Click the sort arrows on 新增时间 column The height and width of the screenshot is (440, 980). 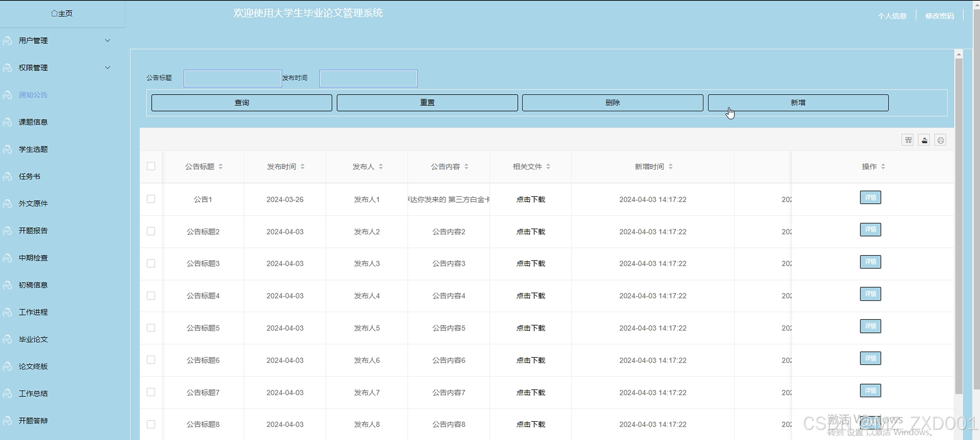tap(671, 166)
